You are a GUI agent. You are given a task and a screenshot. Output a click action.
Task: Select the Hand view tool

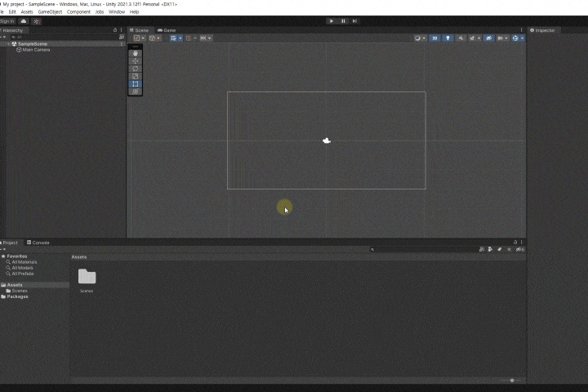(x=135, y=53)
